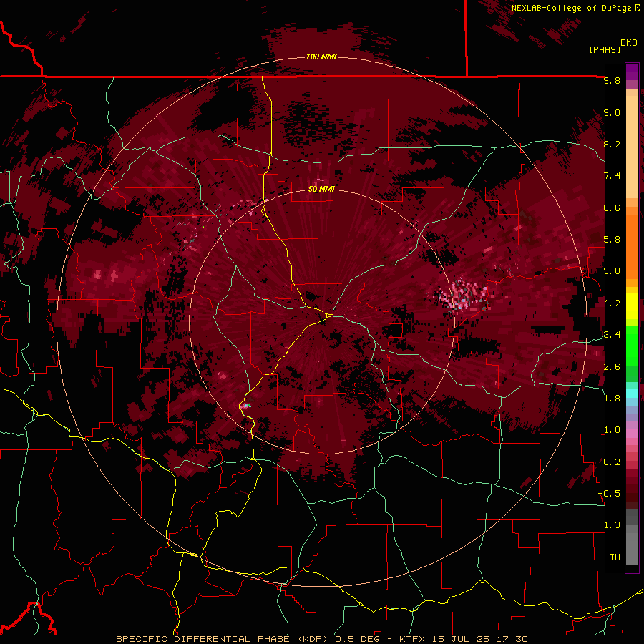Pick the orange colorbar segment
The width and height of the screenshot is (644, 644).
pyautogui.click(x=632, y=246)
